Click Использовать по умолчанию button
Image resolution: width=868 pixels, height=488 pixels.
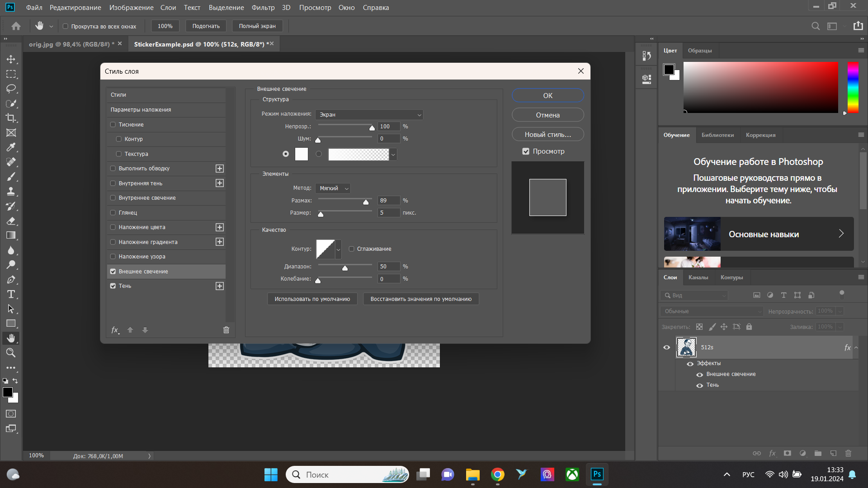tap(312, 299)
